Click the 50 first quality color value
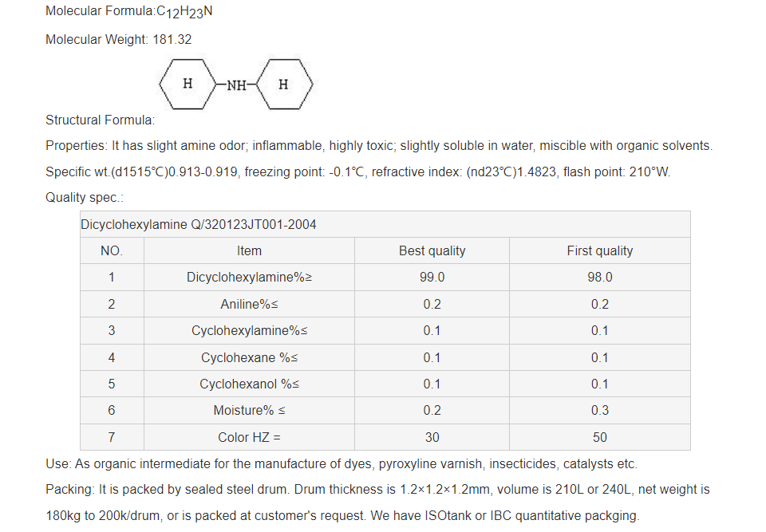 click(599, 437)
